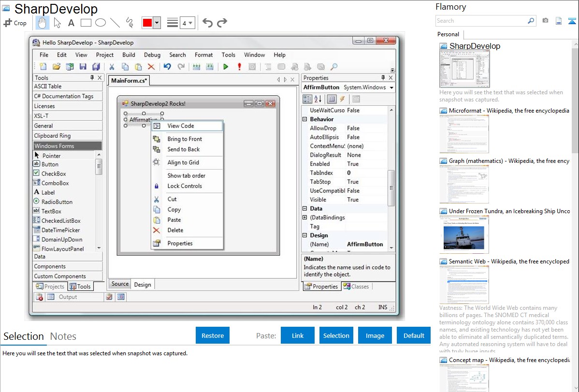
Task: Pick the rectangle shape tool
Action: (86, 23)
